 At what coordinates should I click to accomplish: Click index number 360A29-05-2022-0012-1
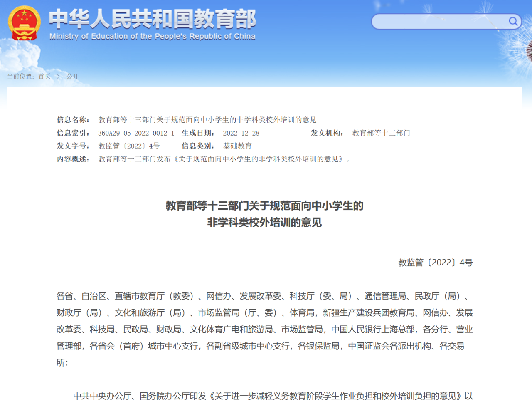pos(136,133)
